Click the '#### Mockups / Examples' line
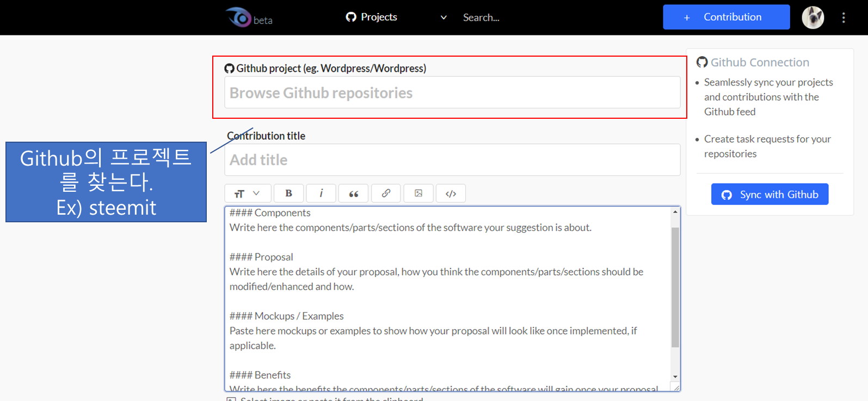 click(286, 316)
